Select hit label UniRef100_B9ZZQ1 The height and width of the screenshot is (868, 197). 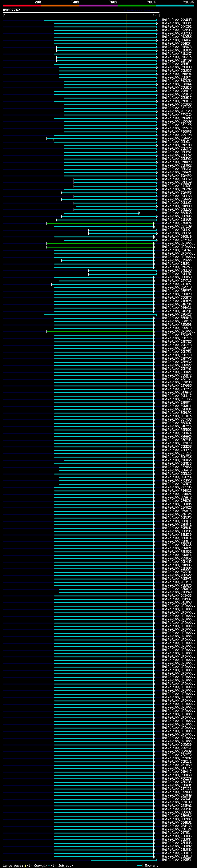point(177,572)
